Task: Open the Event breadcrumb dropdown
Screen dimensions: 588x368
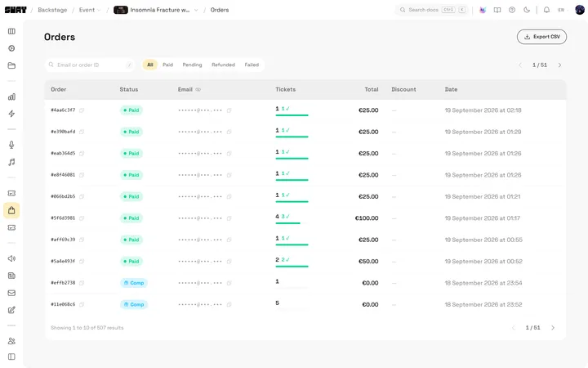Action: point(90,10)
